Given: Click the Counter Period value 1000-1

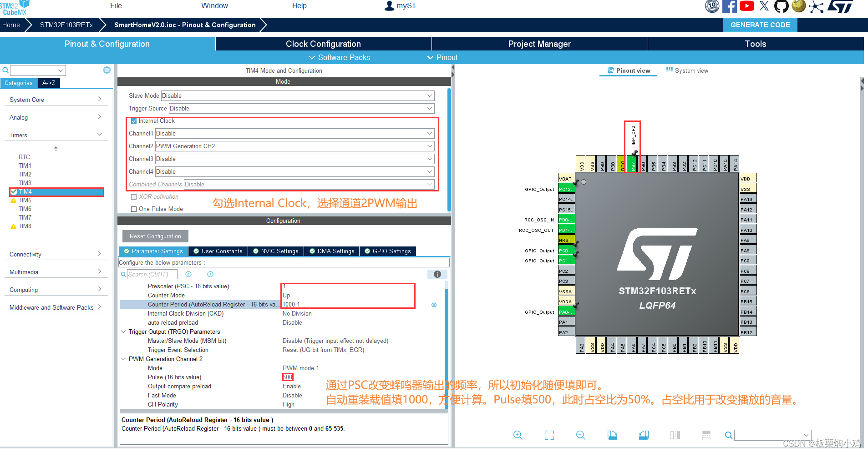Looking at the screenshot, I should [x=291, y=305].
